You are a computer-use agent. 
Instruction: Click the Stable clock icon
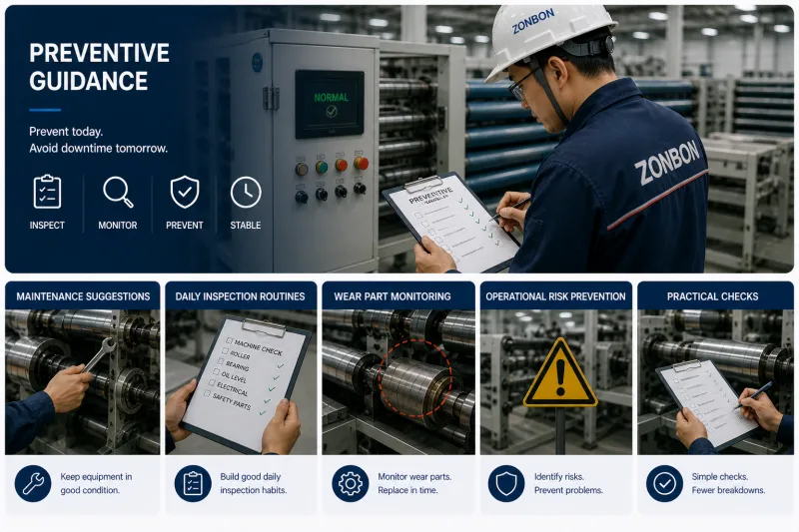pyautogui.click(x=246, y=192)
